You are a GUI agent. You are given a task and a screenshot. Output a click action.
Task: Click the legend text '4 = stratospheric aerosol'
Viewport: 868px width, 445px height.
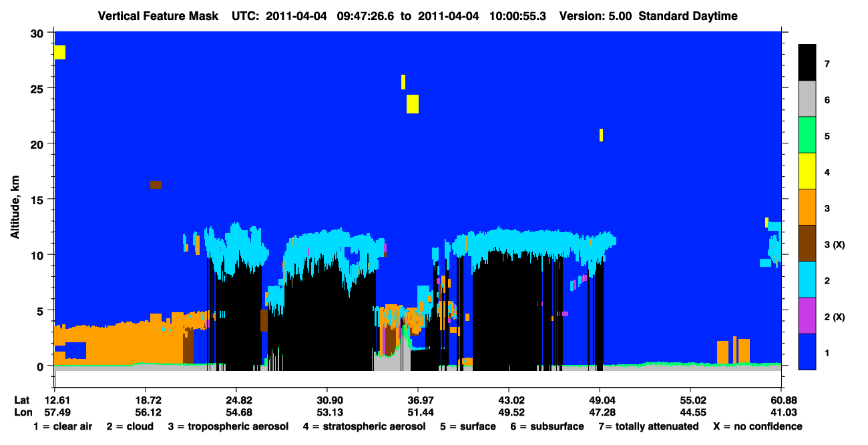pos(364,426)
